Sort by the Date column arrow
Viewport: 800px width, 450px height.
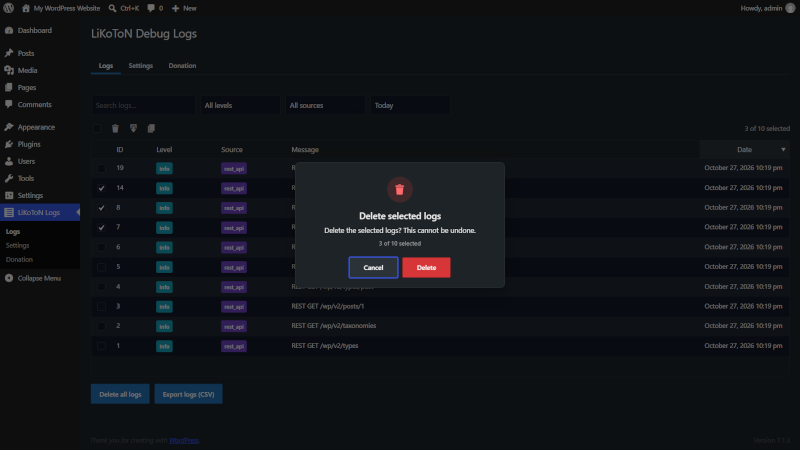point(783,149)
